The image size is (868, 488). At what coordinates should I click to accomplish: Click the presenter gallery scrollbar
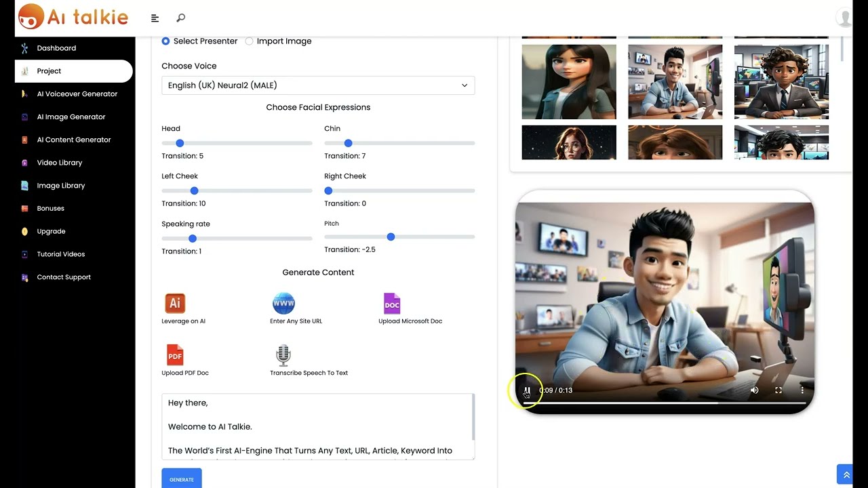(842, 47)
